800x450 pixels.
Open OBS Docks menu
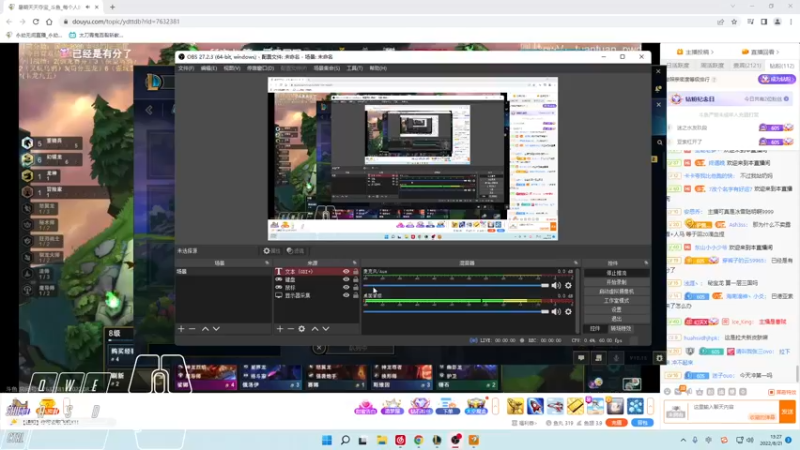(260, 68)
